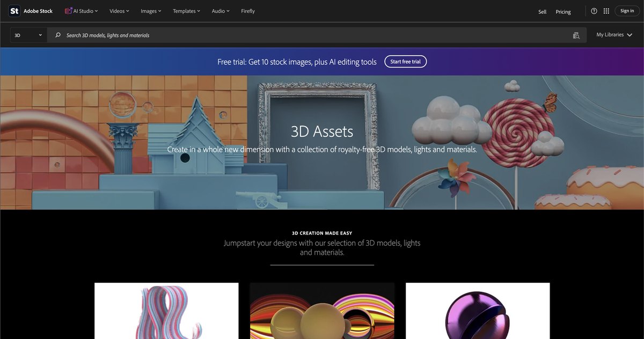
Task: Click the Adobe Stock logo
Action: (x=31, y=11)
